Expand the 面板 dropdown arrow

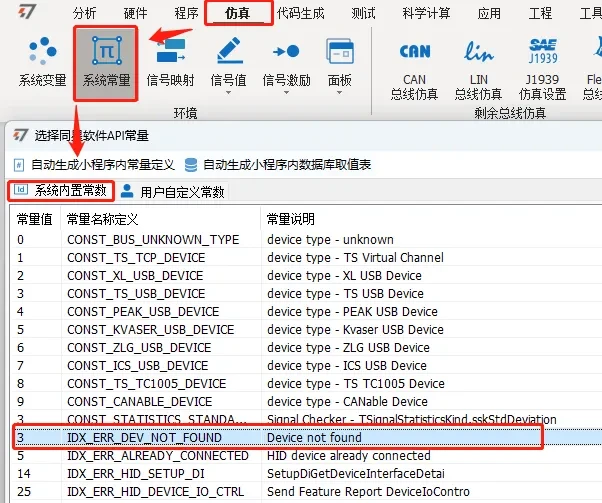[x=339, y=93]
